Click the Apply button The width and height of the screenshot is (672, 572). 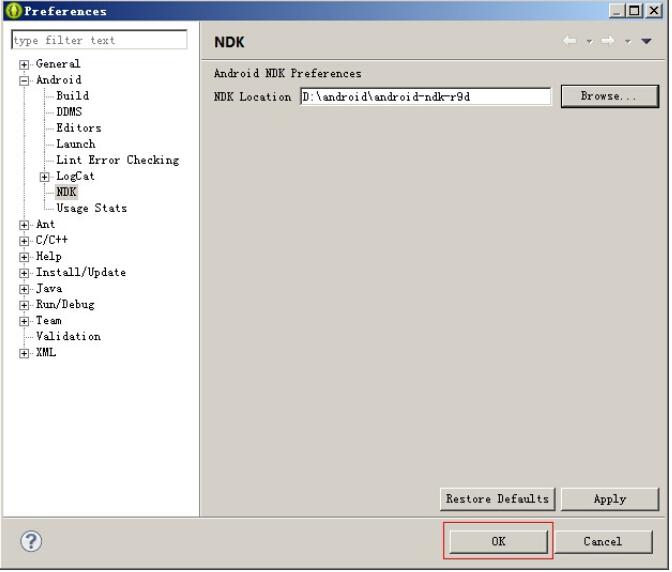(610, 500)
